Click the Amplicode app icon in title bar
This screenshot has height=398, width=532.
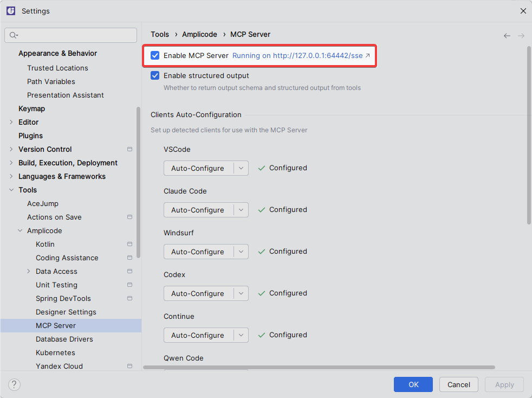11,11
